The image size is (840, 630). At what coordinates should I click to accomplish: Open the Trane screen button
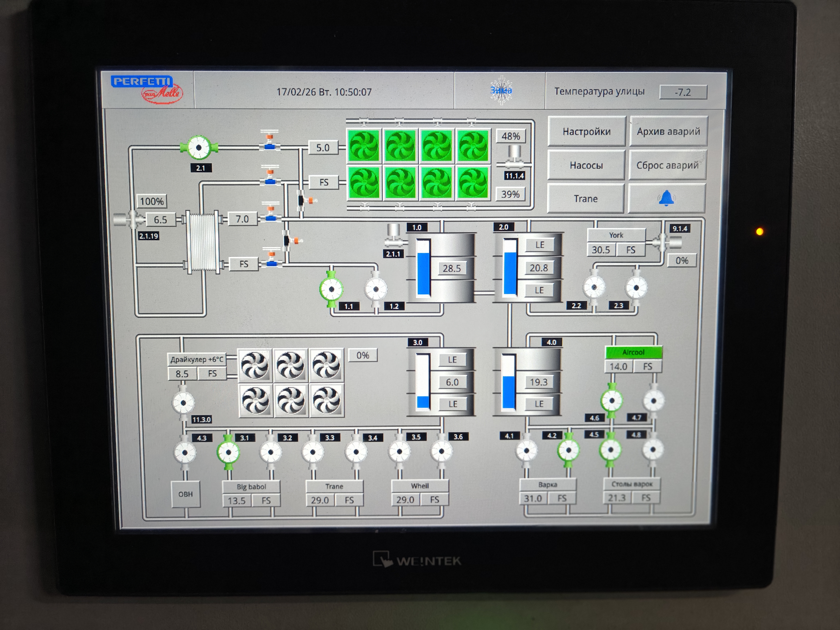[585, 199]
